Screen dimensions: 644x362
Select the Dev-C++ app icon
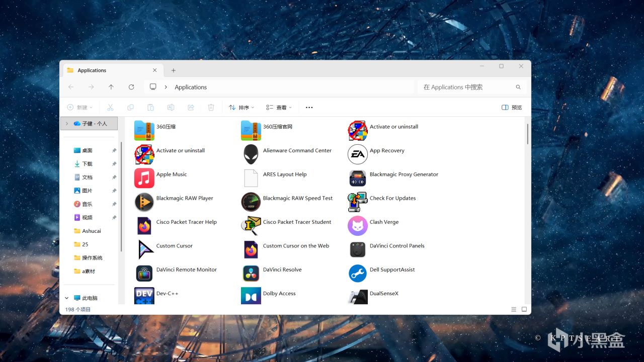(x=144, y=296)
